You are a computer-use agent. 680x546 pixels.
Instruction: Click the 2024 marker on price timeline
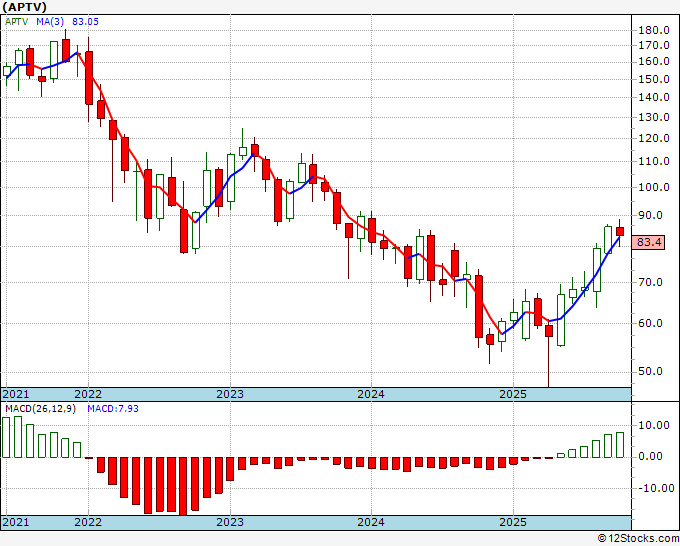pos(371,394)
